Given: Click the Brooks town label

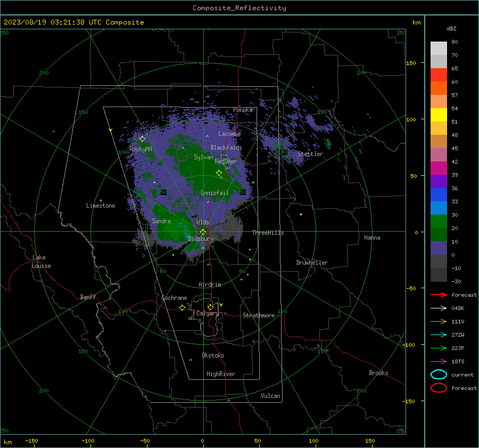Looking at the screenshot, I should coord(378,373).
